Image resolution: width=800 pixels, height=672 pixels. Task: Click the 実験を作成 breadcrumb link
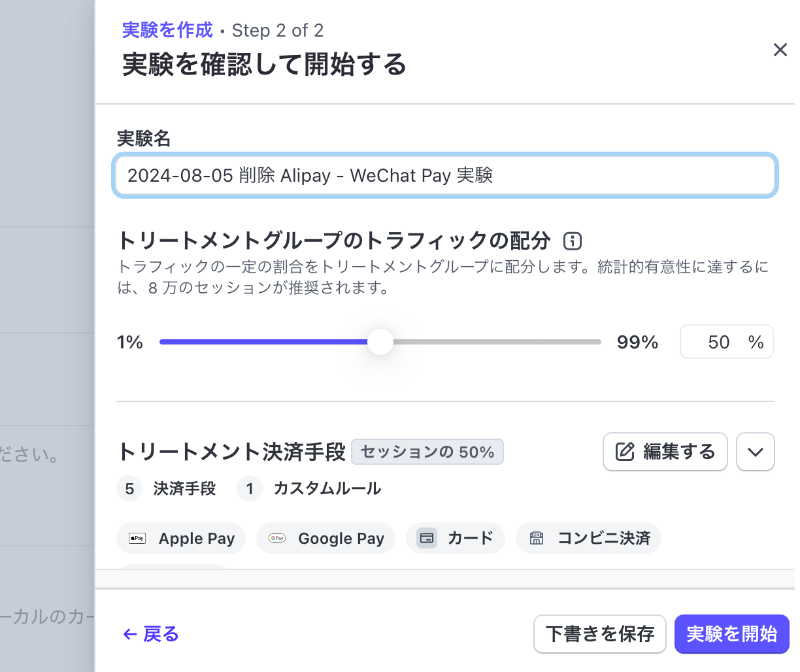[x=167, y=30]
